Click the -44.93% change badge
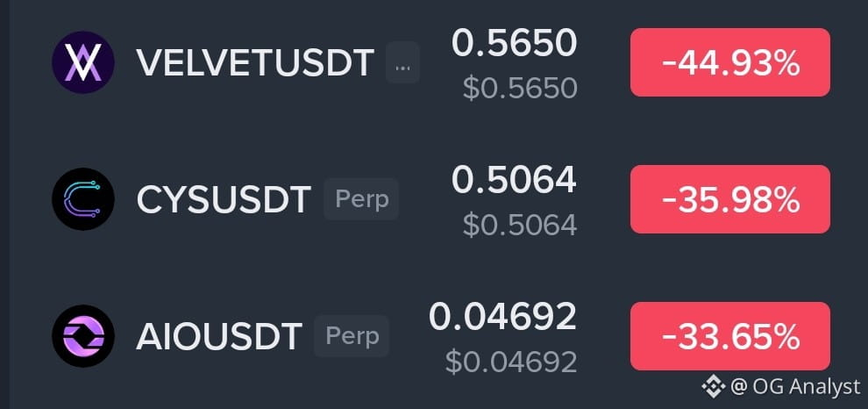 click(x=730, y=62)
